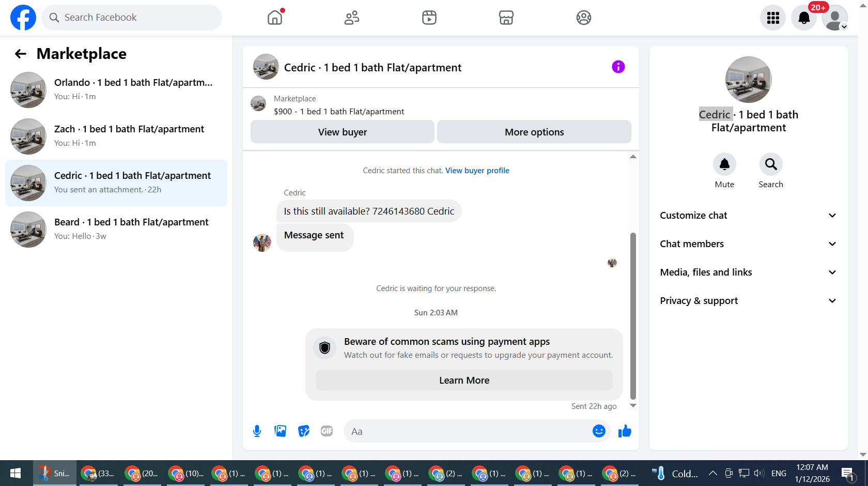
Task: Click the Search Facebook field
Action: pos(132,18)
